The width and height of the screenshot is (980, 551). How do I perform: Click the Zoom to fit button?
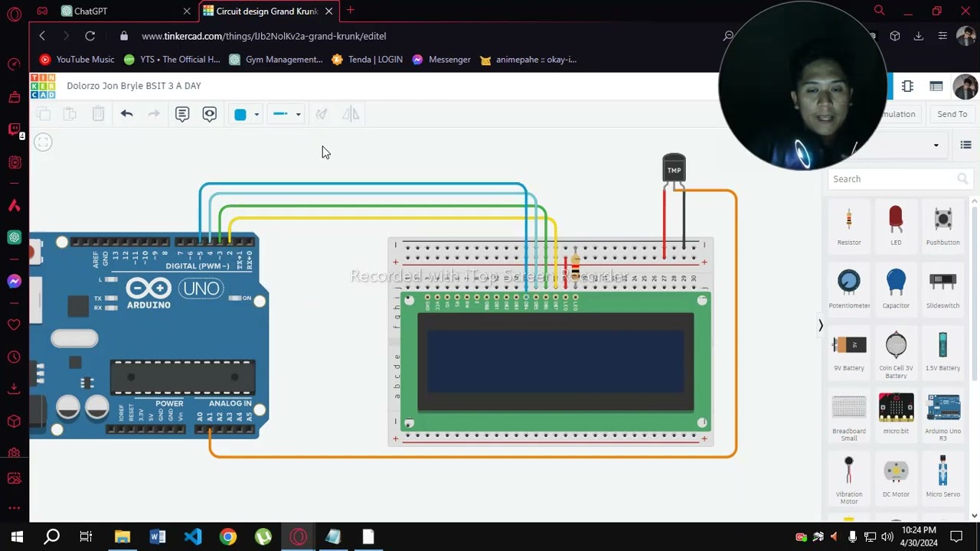tap(43, 142)
